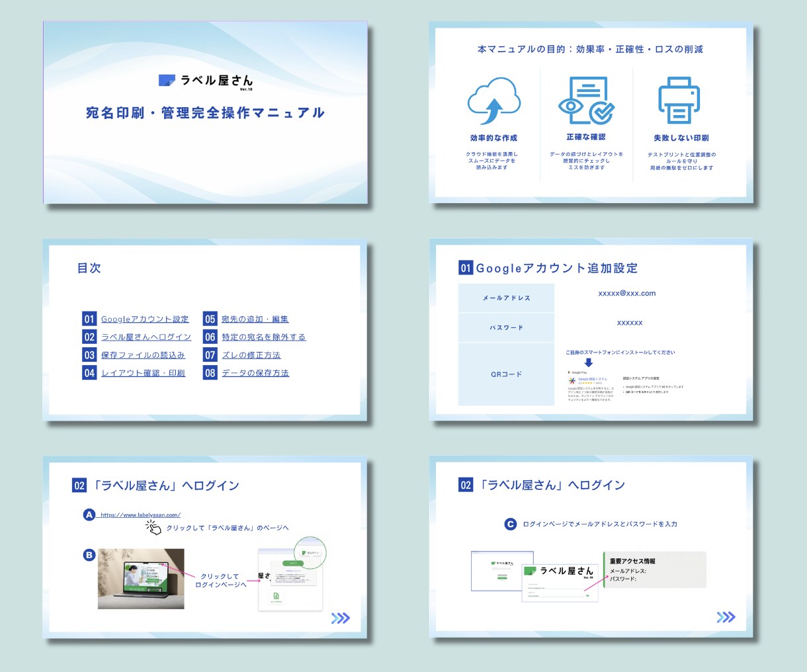Open the レイアウト確認・印刷 contents link
The image size is (807, 672).
pos(143,373)
